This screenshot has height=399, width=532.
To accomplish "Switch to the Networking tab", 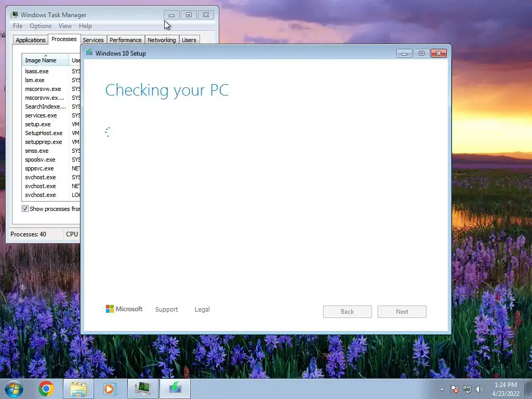I will click(162, 40).
